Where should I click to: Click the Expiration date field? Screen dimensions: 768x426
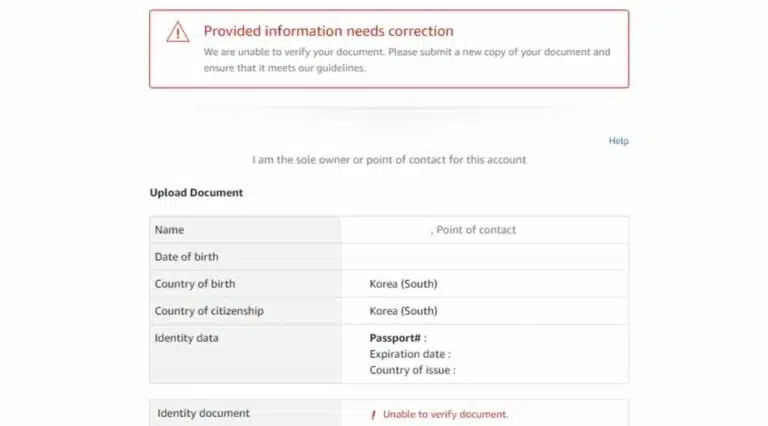click(410, 354)
